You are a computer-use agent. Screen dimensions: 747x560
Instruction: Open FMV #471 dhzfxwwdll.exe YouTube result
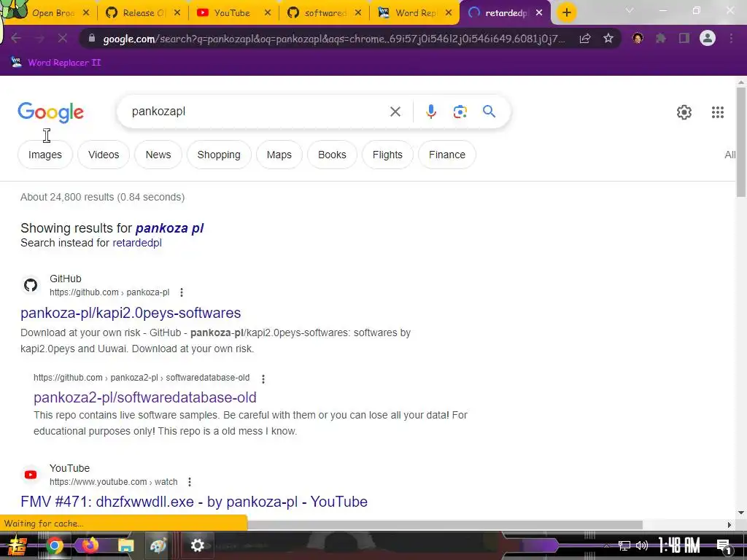194,502
